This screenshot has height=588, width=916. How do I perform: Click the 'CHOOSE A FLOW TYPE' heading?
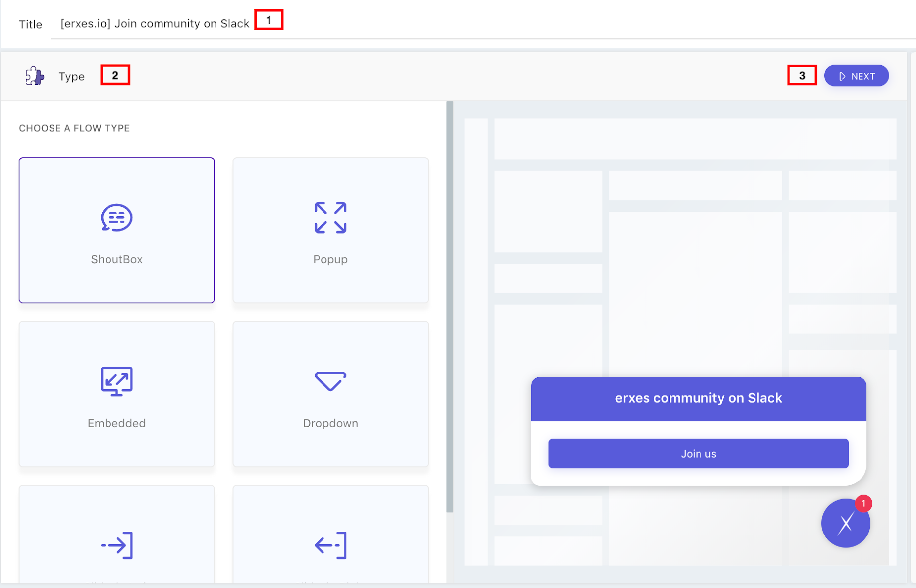(74, 128)
